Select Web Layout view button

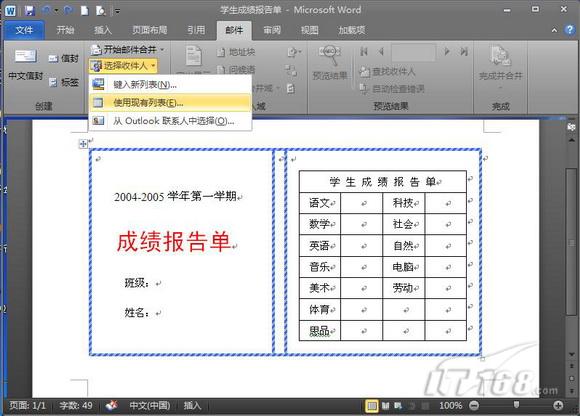[x=398, y=406]
